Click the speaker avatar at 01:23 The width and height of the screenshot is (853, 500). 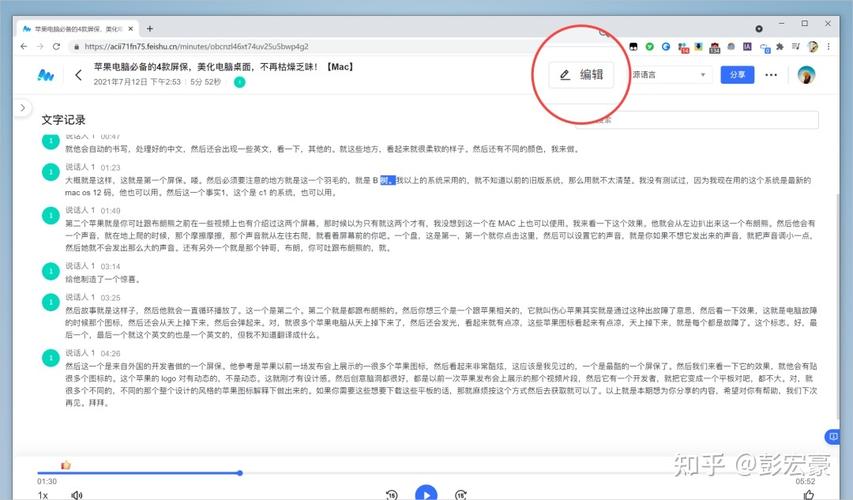pyautogui.click(x=51, y=172)
